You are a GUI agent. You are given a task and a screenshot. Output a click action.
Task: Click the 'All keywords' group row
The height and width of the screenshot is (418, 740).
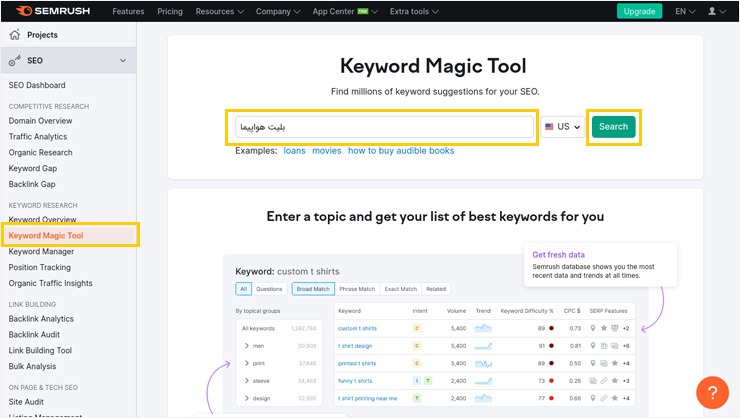[x=279, y=328]
